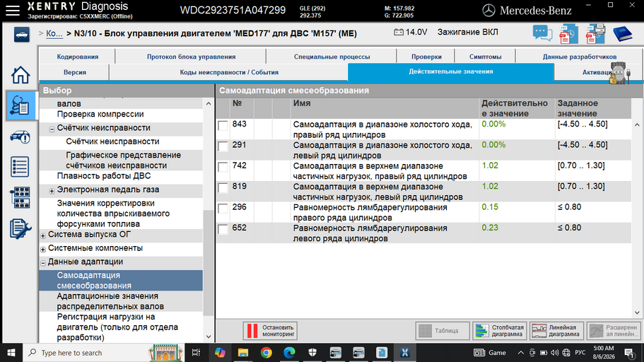The height and width of the screenshot is (362, 644).
Task: Open Copilot from the taskbar
Action: point(220,353)
